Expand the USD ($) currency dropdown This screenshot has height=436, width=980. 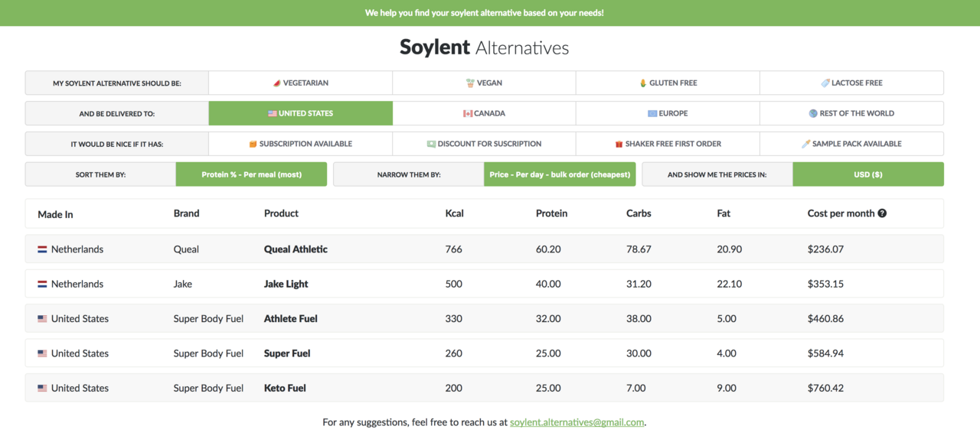point(867,174)
